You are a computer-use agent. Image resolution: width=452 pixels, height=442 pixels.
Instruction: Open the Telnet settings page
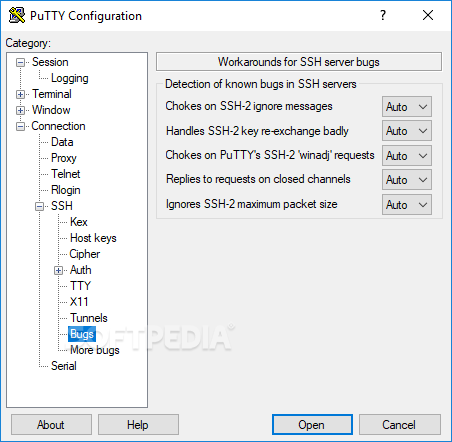point(66,174)
